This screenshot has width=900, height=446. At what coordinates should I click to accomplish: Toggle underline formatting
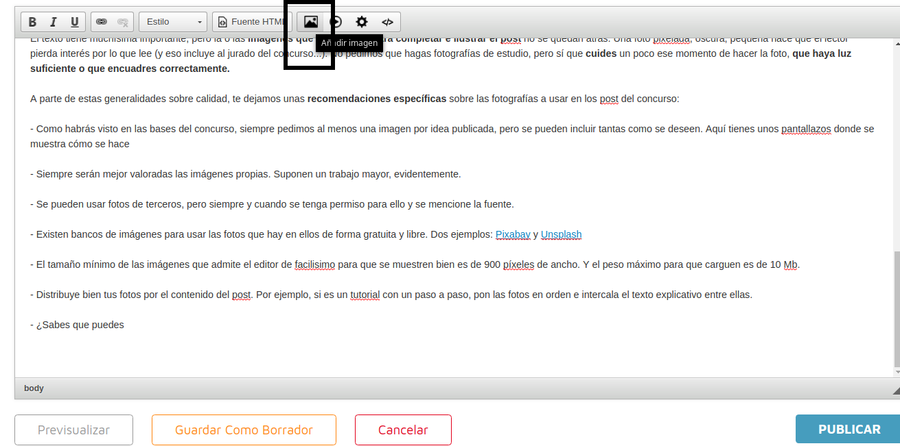(x=74, y=21)
